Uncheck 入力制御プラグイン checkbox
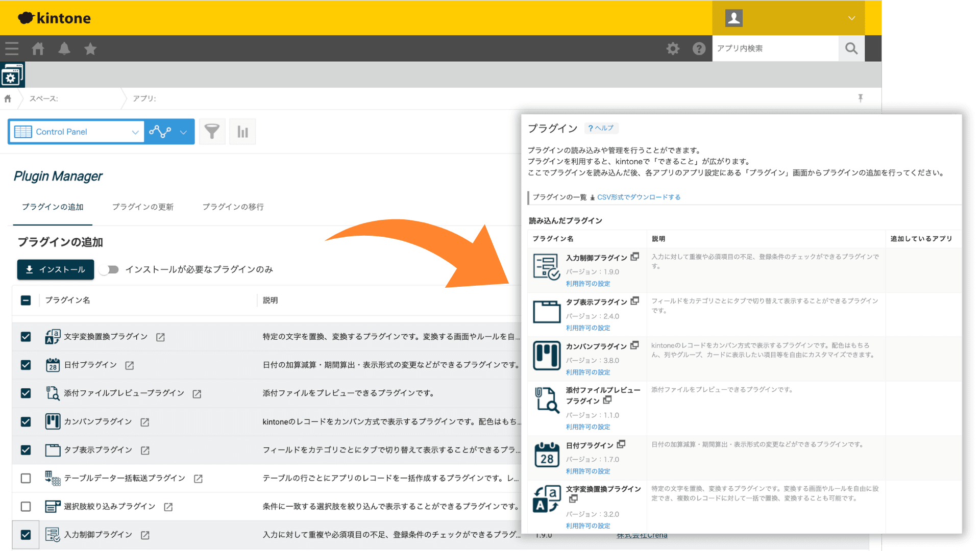The width and height of the screenshot is (980, 551). [x=26, y=535]
